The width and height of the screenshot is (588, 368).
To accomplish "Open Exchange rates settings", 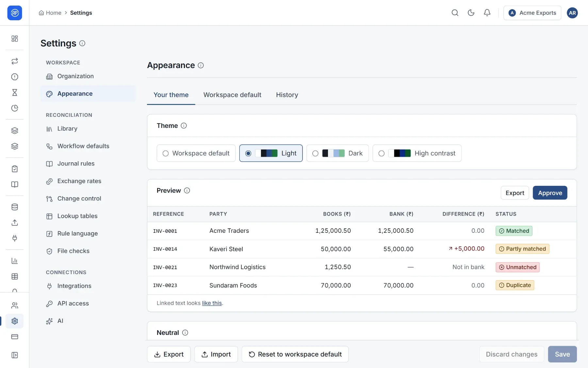I will tap(88, 181).
